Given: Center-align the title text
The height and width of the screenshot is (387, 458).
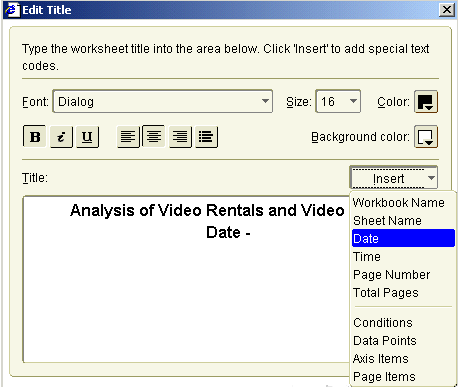Looking at the screenshot, I should [x=154, y=136].
